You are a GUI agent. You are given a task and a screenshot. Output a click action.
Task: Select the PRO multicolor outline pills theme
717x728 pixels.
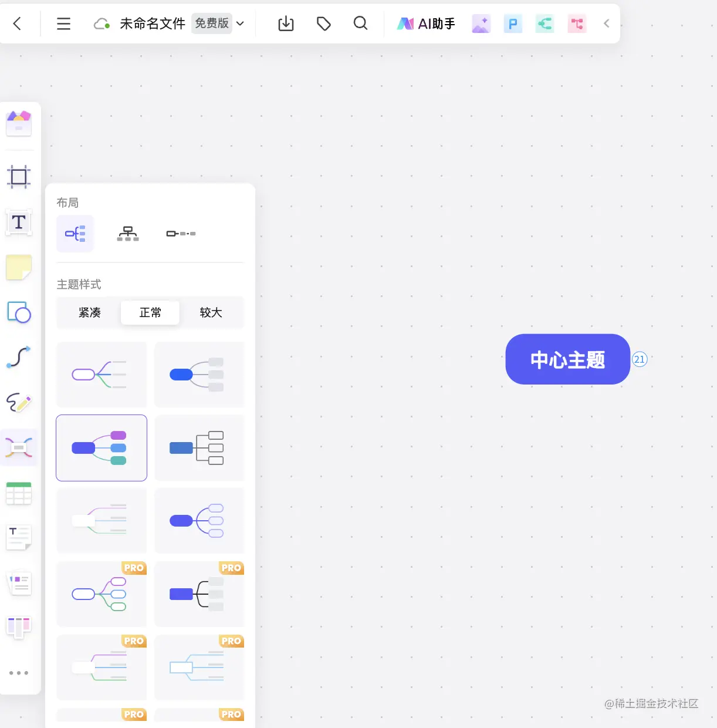point(102,594)
